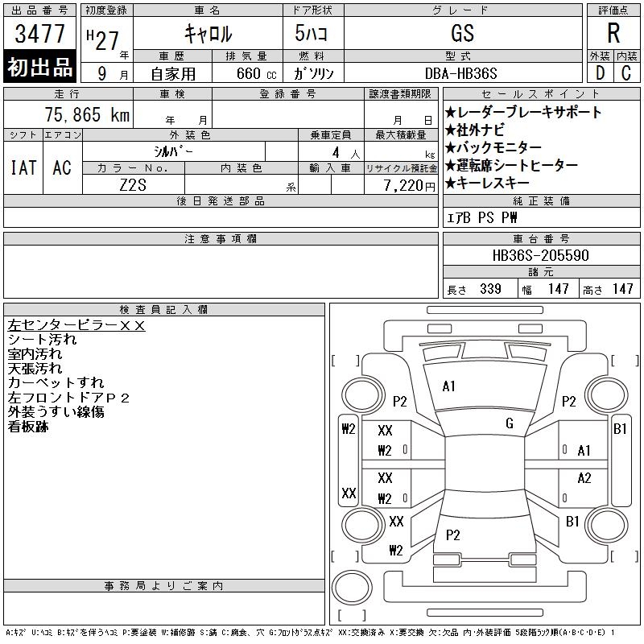The height and width of the screenshot is (644, 644).
Task: Click recycle deposit 7,220円
Action: [x=410, y=186]
